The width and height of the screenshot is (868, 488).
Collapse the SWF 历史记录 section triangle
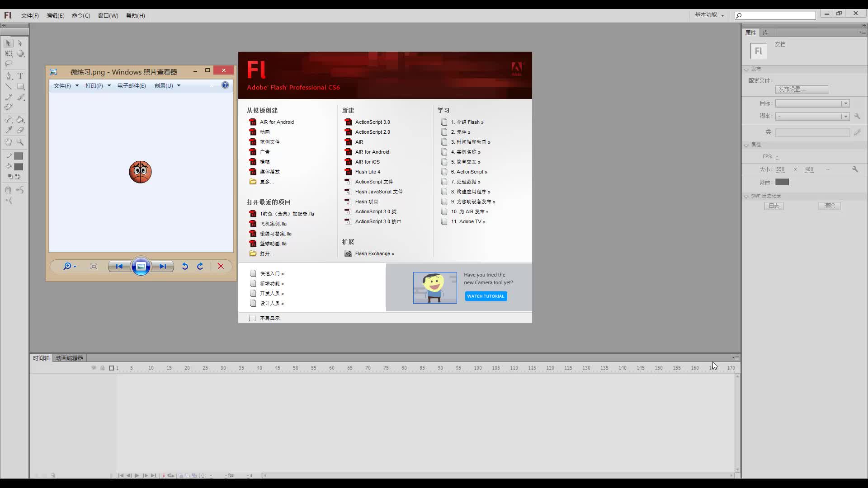(746, 196)
